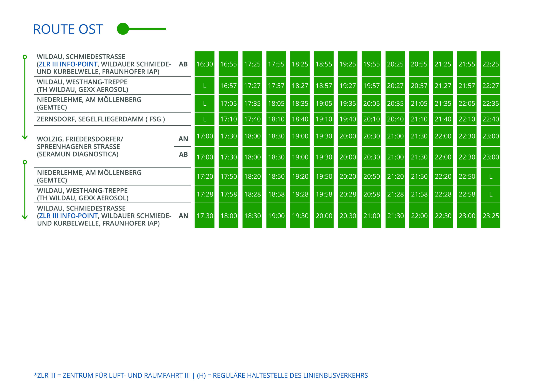Click the 23:25 final arrival cell
Image resolution: width=556 pixels, height=392 pixels.
click(491, 216)
